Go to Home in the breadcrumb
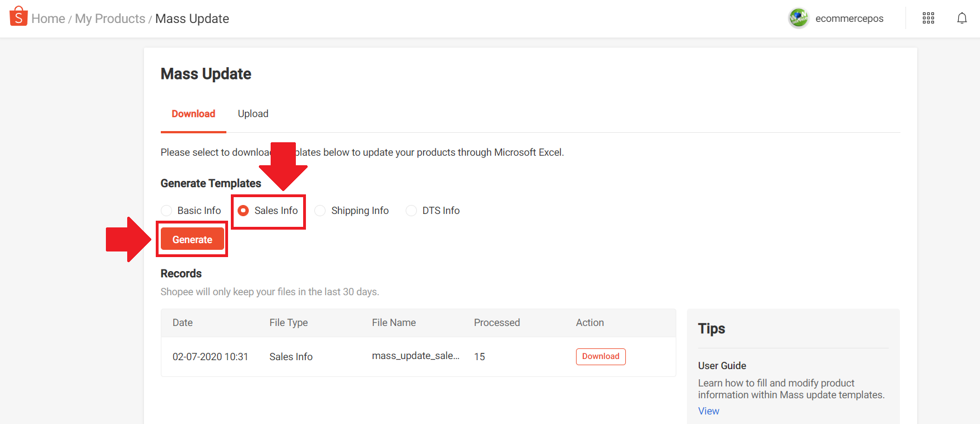This screenshot has height=424, width=980. point(48,18)
